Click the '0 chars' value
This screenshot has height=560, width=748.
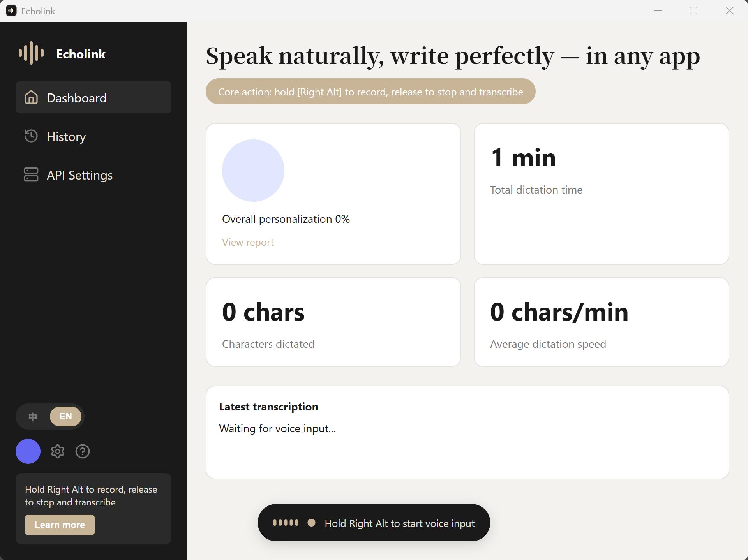[263, 312]
